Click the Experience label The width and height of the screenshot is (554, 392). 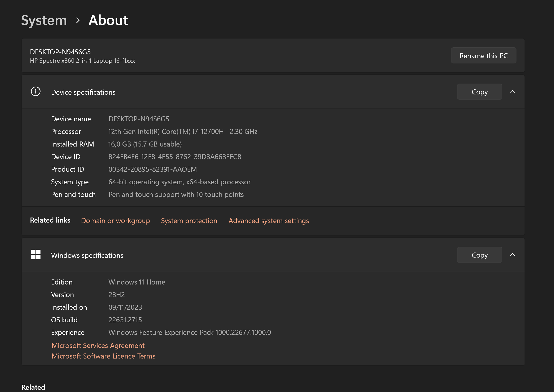(68, 332)
